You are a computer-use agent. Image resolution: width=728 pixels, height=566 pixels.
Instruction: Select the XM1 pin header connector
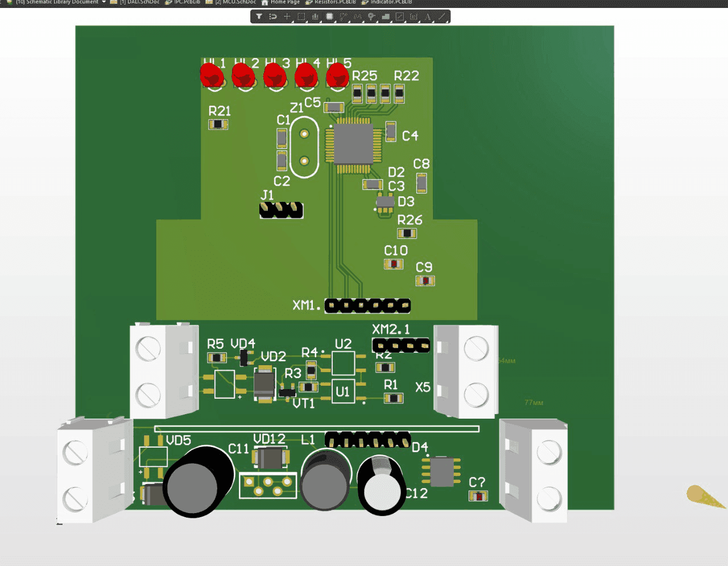[367, 305]
